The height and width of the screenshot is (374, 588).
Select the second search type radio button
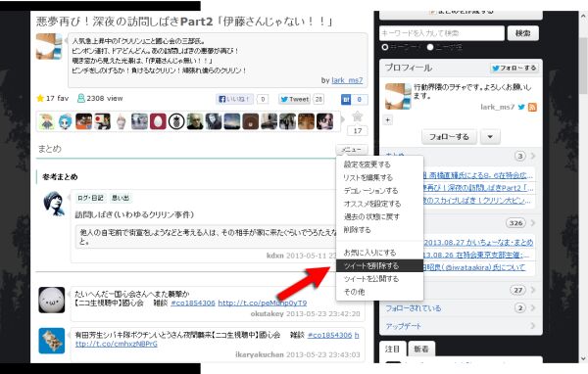[430, 47]
